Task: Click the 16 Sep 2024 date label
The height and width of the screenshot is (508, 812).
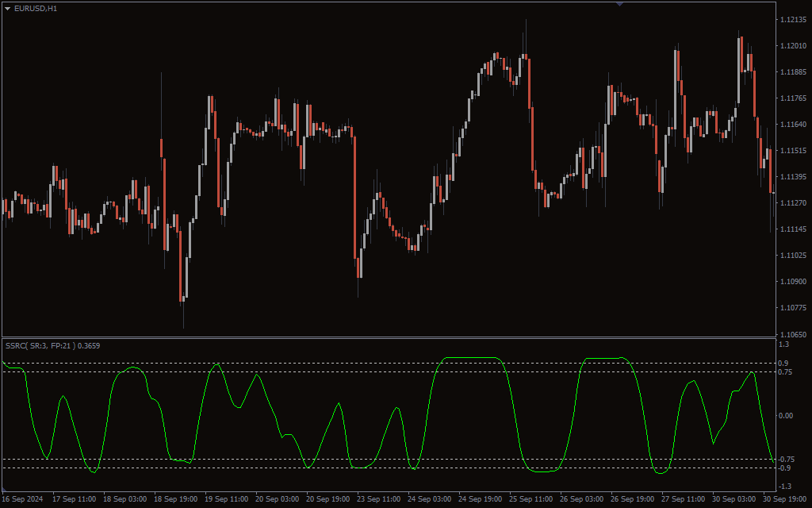Action: [24, 499]
